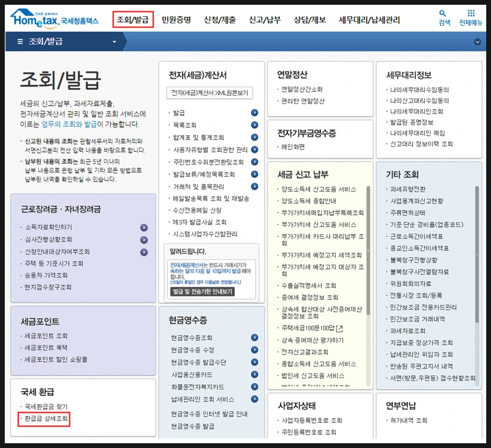Screen dimensions: 491x448
Task: Click the arrow icon for 주민번호수취분전환및조회
Action: tap(254, 162)
